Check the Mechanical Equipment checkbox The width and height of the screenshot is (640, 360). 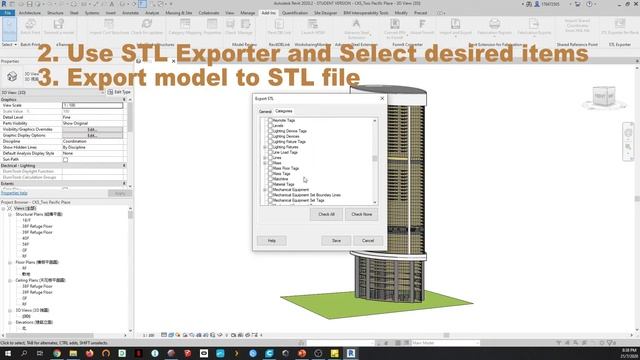[270, 189]
